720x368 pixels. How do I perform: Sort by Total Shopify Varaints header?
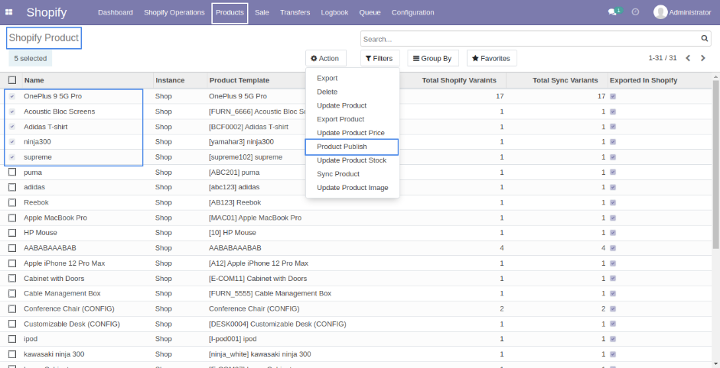coord(459,80)
